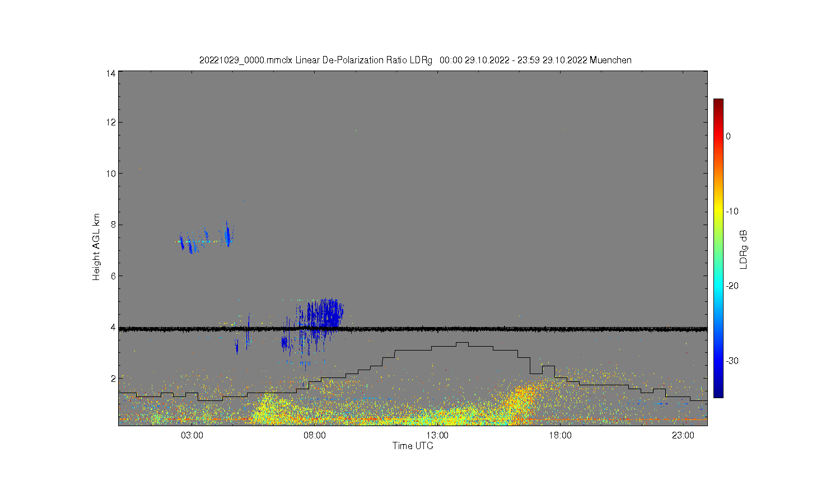Click the plot title text starting with 20221029_0000.mmclx
The height and width of the screenshot is (504, 840).
click(416, 60)
